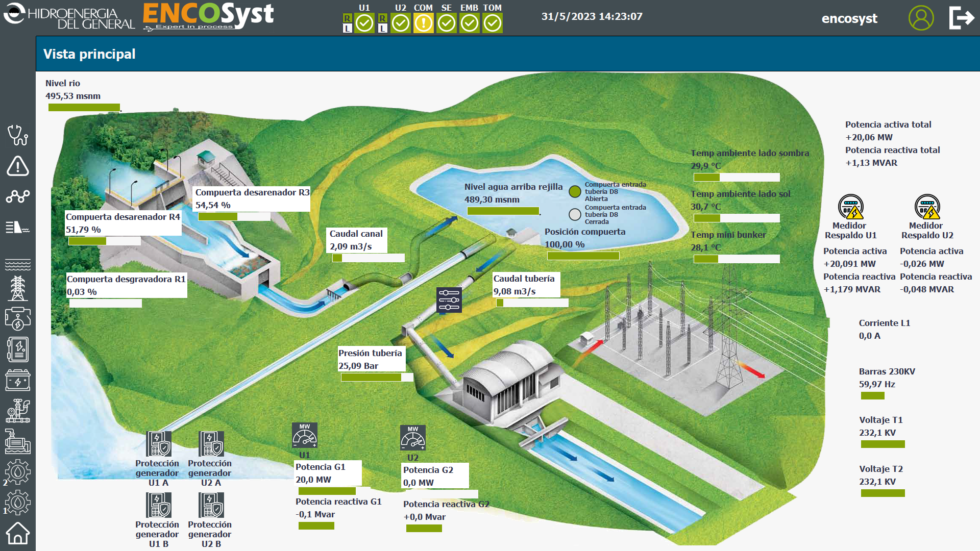
Task: Click the Caudal canal 2,09 m3/s value
Action: point(351,246)
